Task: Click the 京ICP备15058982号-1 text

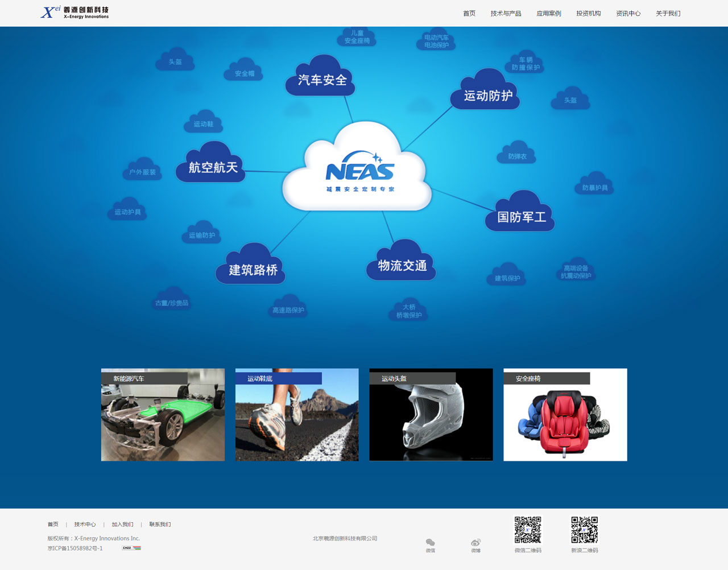Action: point(75,548)
